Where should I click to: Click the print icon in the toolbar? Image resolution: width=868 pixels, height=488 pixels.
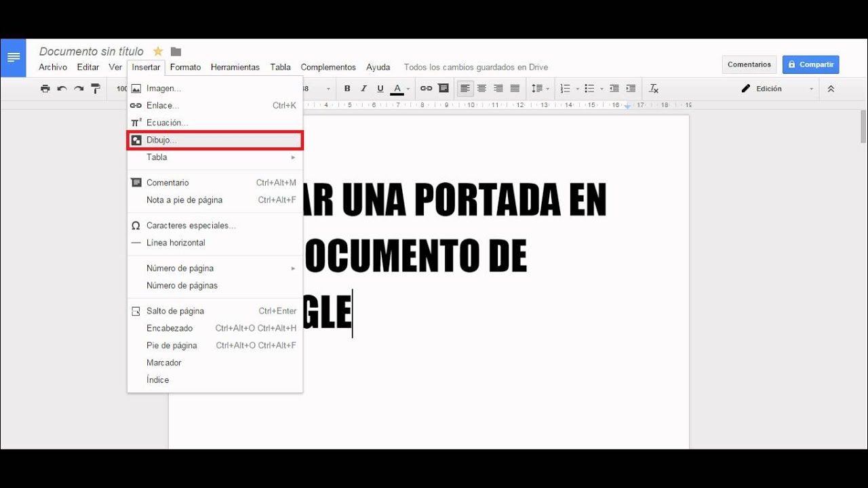[x=45, y=89]
